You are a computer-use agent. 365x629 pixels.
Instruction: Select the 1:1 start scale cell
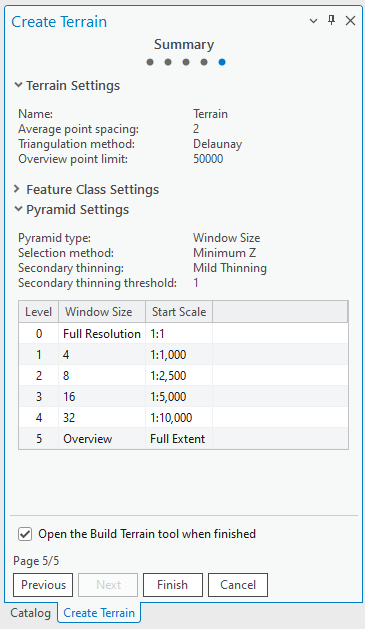point(179,334)
